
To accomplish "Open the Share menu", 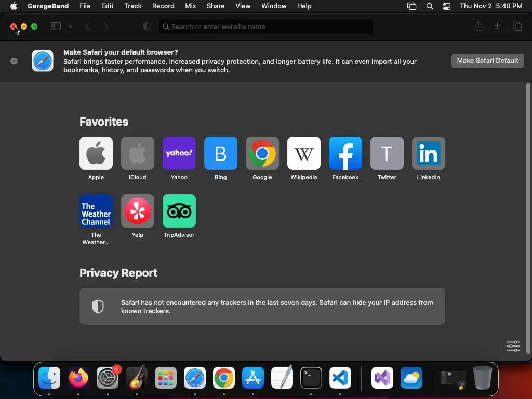I will [216, 6].
